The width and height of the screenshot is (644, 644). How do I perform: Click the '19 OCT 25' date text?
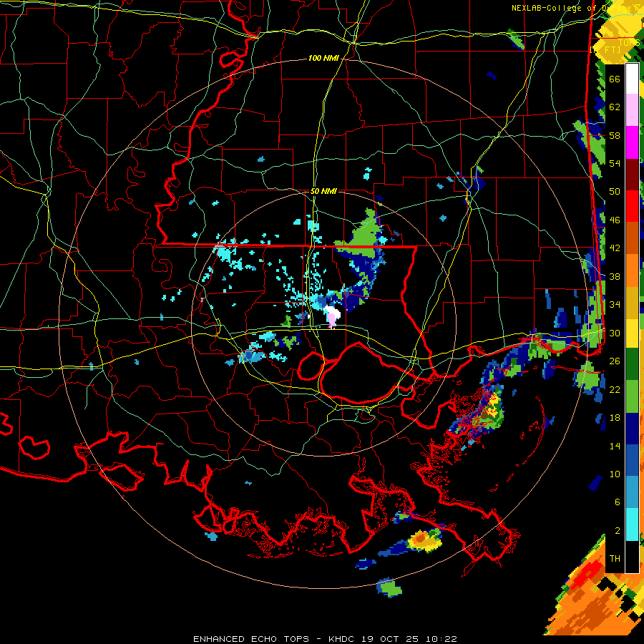(391, 639)
